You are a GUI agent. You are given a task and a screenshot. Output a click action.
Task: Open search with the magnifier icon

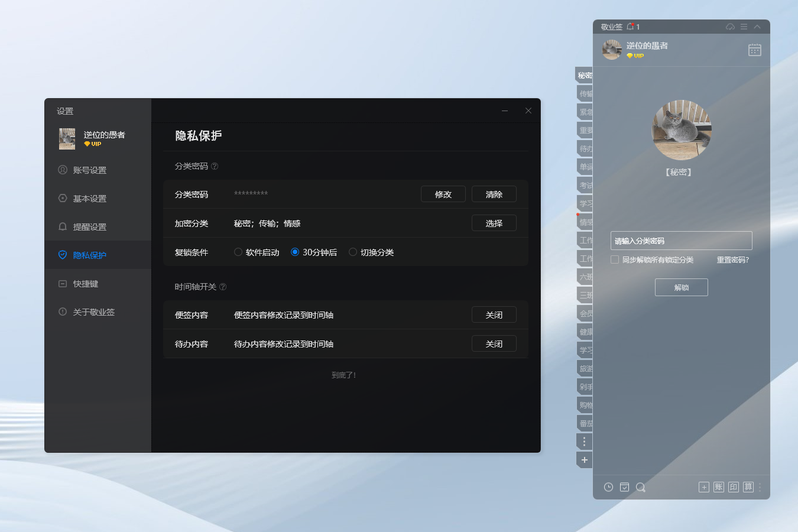pyautogui.click(x=641, y=486)
